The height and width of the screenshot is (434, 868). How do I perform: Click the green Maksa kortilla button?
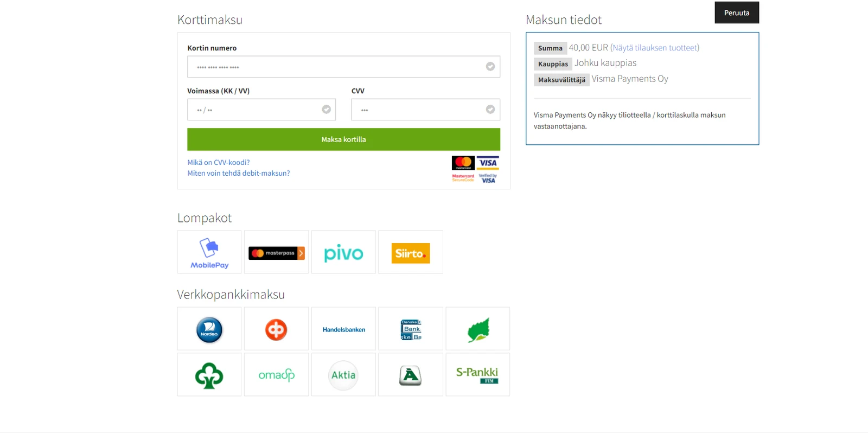(x=344, y=139)
